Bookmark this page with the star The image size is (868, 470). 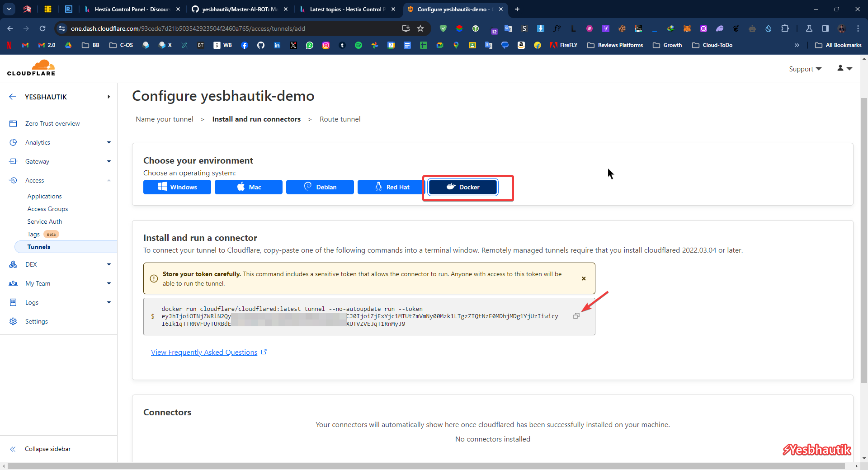point(420,28)
